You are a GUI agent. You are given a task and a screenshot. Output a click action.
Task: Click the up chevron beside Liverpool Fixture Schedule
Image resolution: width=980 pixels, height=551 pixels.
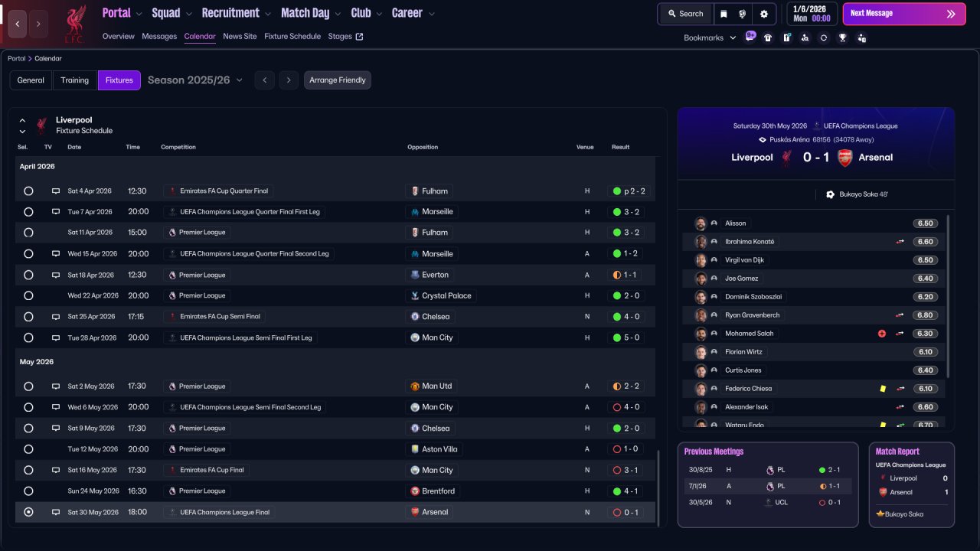(x=22, y=120)
